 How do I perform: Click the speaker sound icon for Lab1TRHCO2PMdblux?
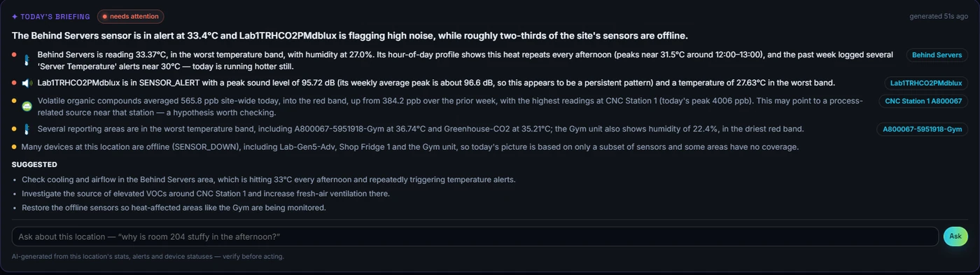pyautogui.click(x=27, y=83)
